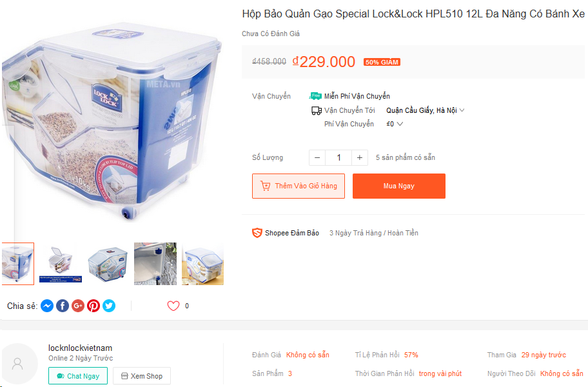
Task: Share product on Google Plus
Action: tap(78, 306)
